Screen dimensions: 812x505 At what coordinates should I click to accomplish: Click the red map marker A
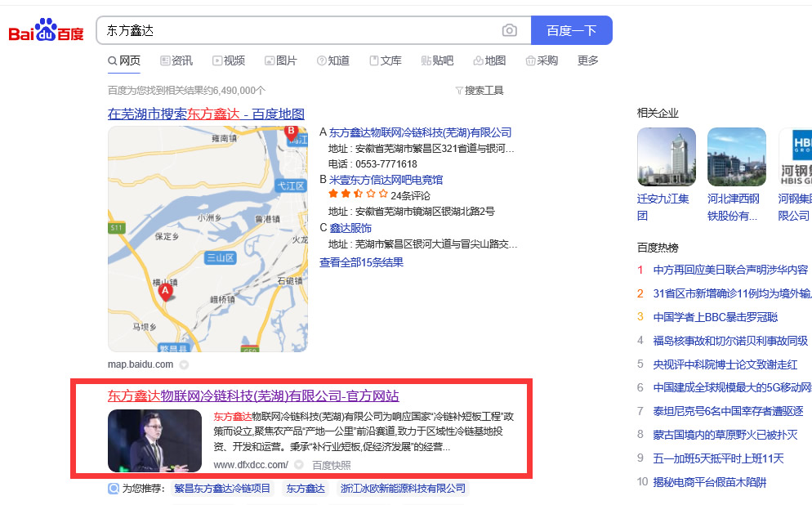(x=165, y=291)
